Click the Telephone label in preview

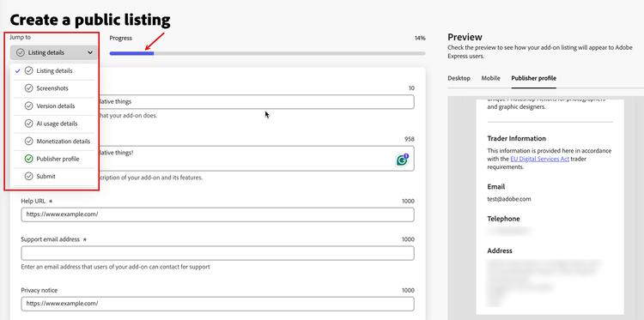(503, 219)
